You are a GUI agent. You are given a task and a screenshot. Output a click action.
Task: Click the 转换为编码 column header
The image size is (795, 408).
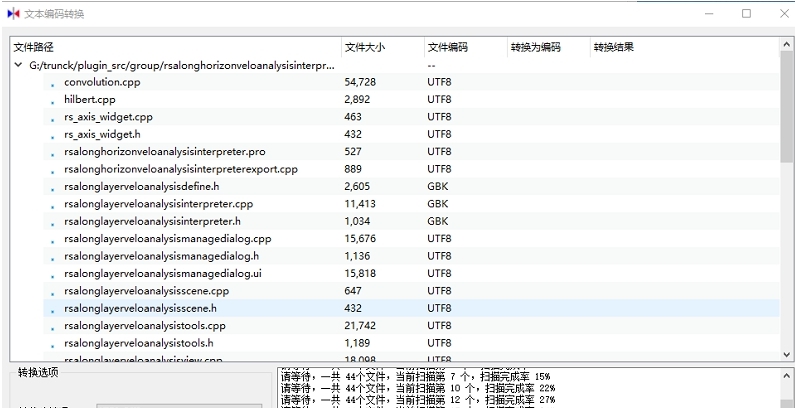click(x=546, y=47)
